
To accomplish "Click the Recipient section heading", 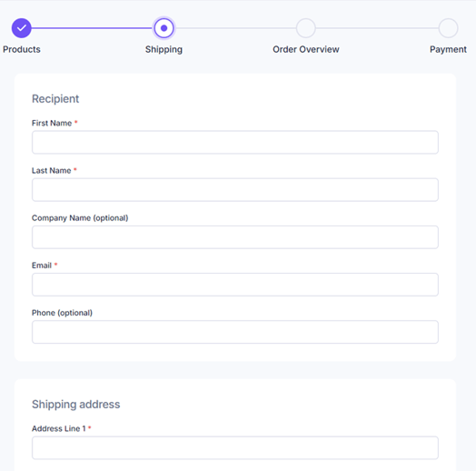I will click(x=55, y=99).
